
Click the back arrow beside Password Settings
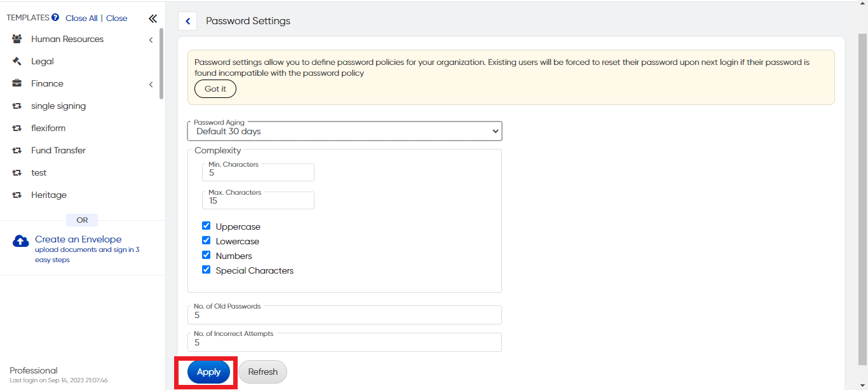click(x=187, y=21)
